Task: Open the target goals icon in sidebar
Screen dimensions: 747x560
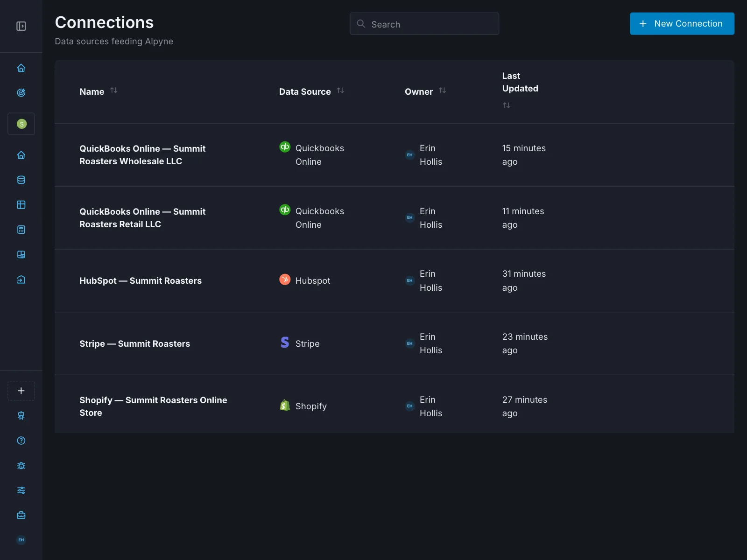Action: 21,93
